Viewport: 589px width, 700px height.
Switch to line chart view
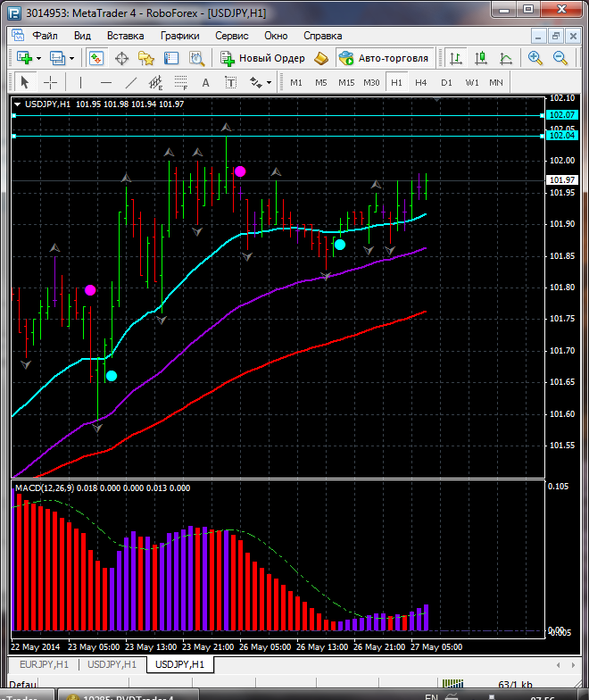point(506,58)
